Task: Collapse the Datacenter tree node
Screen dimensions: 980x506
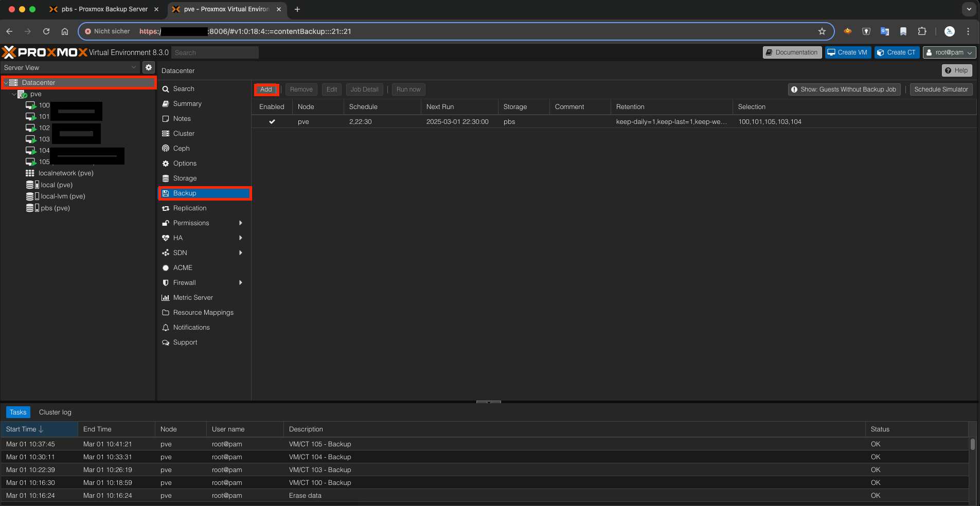Action: tap(5, 82)
